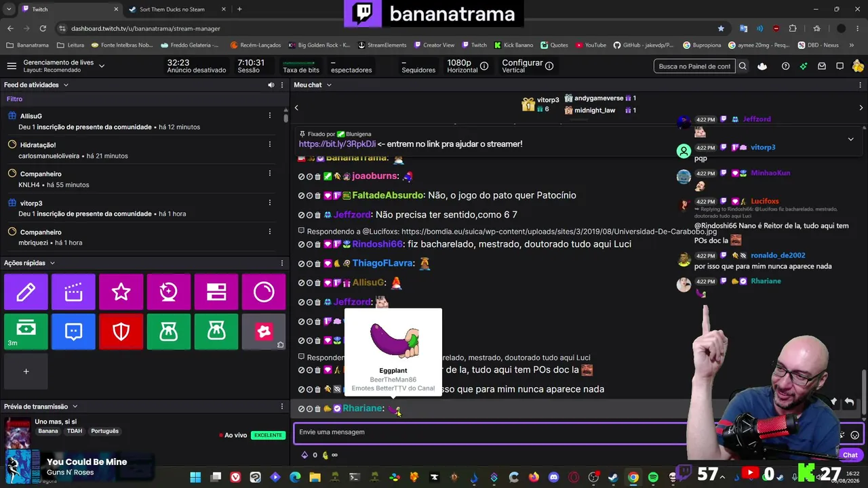The image size is (868, 488).
Task: Open stream preview panel options menu
Action: pos(282,407)
